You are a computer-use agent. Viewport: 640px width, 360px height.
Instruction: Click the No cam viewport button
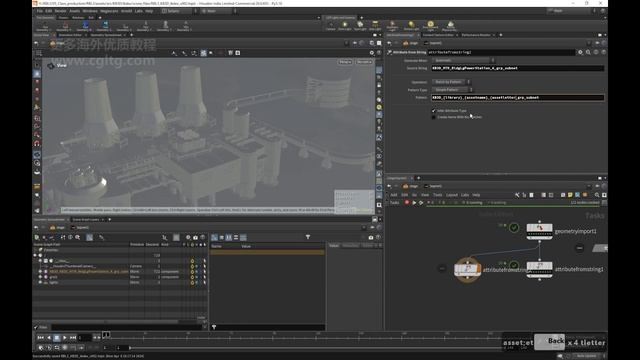(364, 62)
